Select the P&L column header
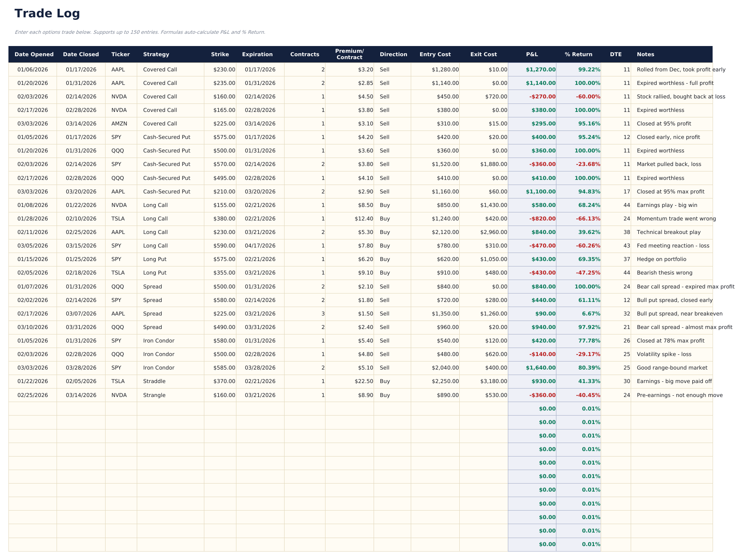The width and height of the screenshot is (743, 560). (x=531, y=54)
